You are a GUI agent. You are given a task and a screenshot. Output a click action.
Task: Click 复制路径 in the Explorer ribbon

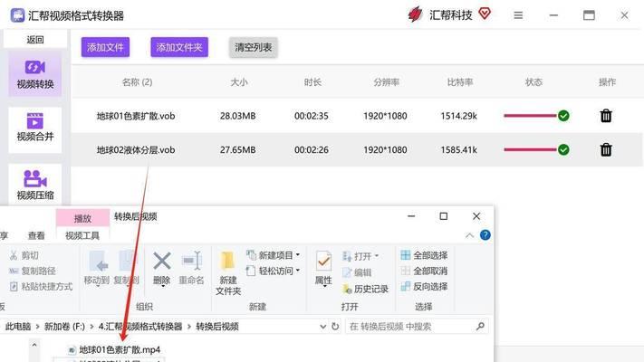[33, 271]
